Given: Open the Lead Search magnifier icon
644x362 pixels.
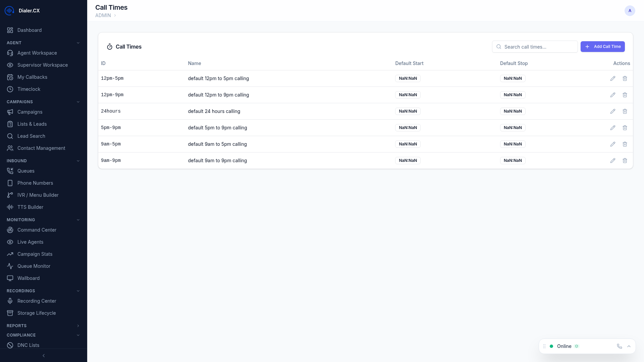Looking at the screenshot, I should (x=10, y=136).
